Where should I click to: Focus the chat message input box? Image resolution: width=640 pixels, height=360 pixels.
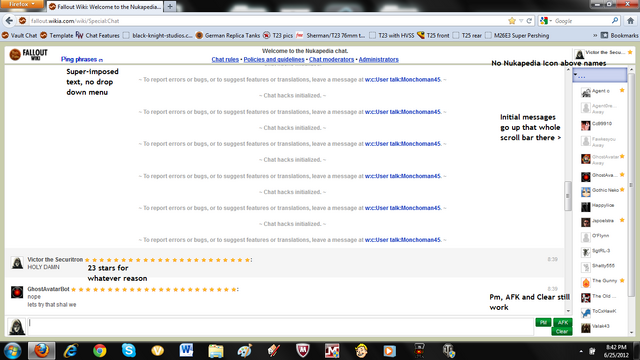click(280, 327)
